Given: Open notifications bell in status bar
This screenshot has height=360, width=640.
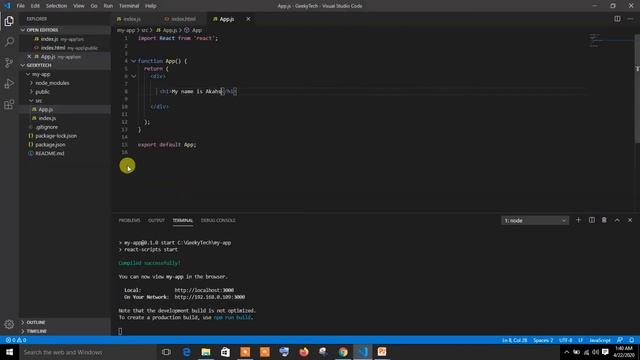Looking at the screenshot, I should [x=631, y=340].
